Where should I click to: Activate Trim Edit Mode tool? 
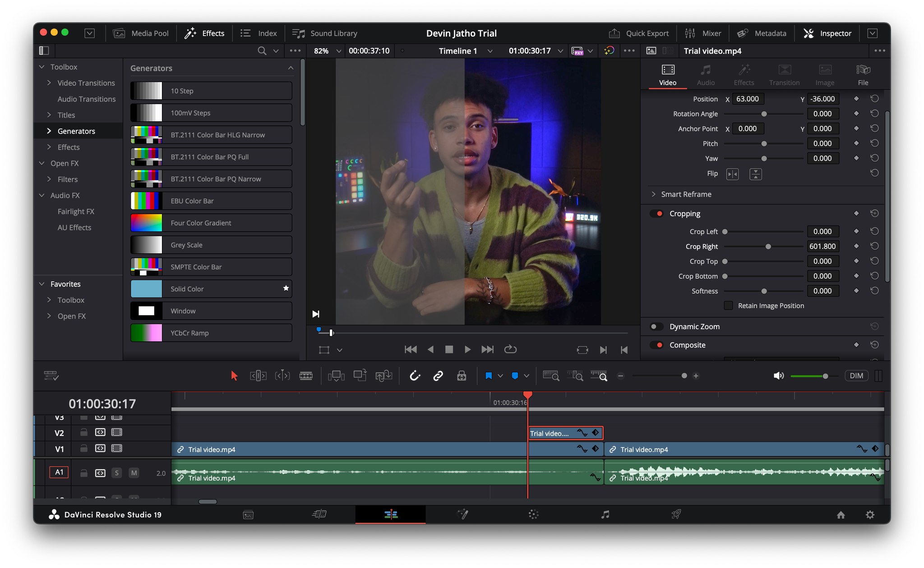[258, 376]
